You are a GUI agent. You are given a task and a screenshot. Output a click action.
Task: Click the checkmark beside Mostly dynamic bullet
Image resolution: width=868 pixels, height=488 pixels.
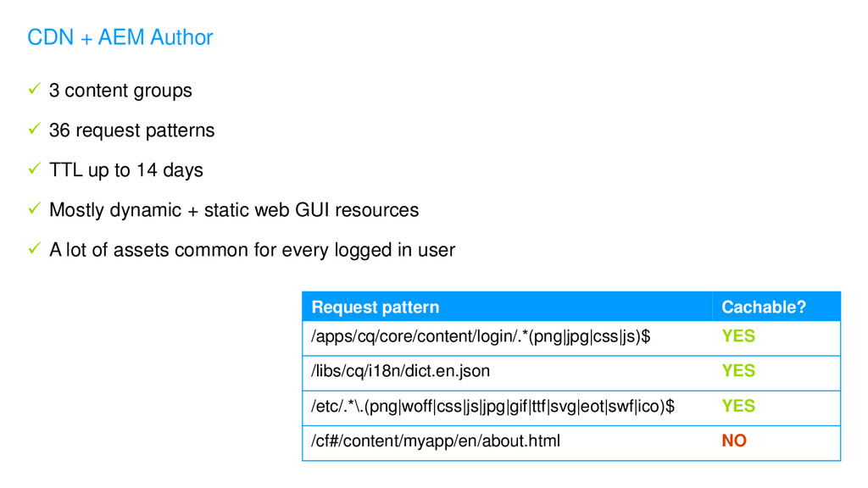coord(34,208)
